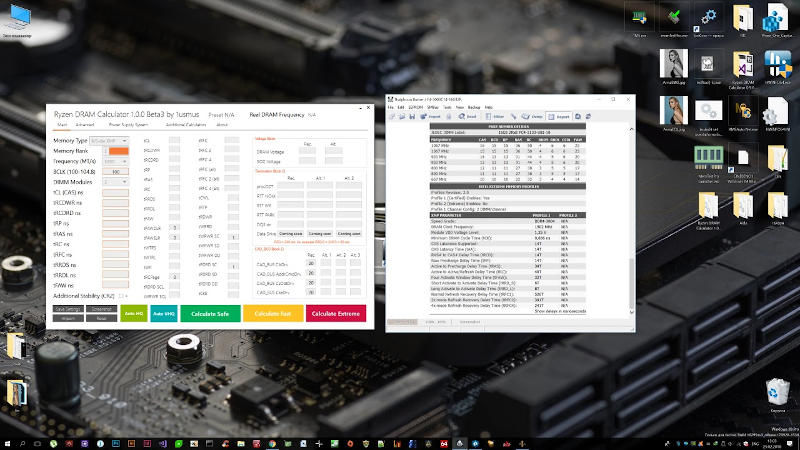Click Import in Thaiphoon Burner toolbar
The width and height of the screenshot is (800, 450).
click(431, 117)
